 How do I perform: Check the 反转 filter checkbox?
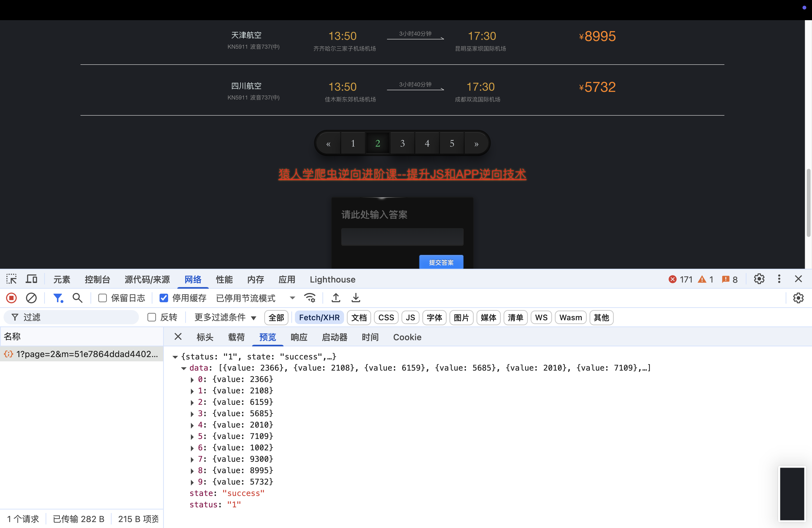pos(151,317)
